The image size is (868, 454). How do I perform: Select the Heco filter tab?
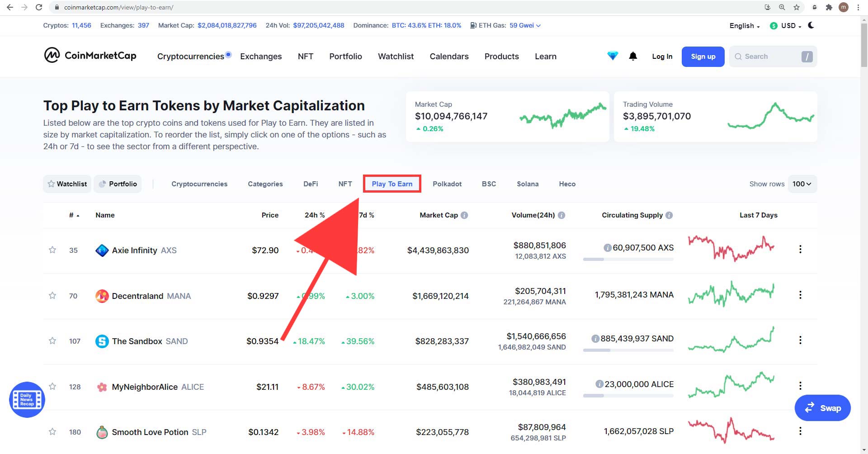[x=567, y=184]
